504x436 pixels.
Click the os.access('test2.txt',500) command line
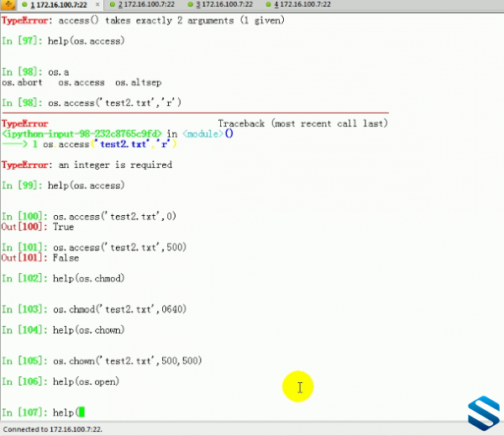[x=94, y=247]
